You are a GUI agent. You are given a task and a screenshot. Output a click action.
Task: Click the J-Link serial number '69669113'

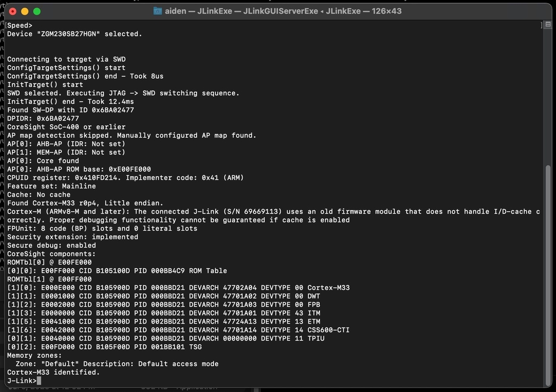pos(261,212)
